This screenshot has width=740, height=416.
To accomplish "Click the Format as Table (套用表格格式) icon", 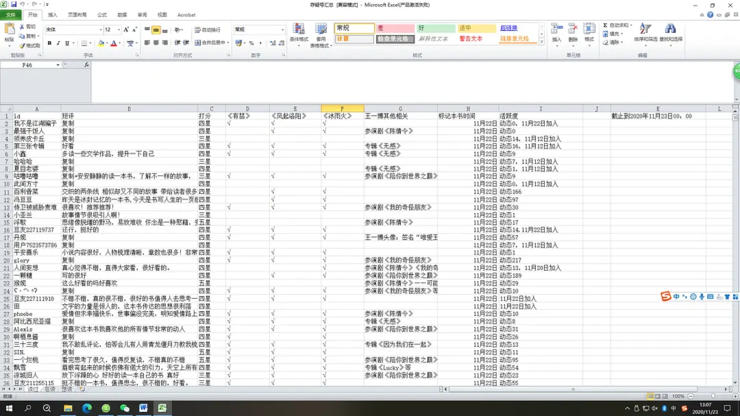I will point(321,29).
